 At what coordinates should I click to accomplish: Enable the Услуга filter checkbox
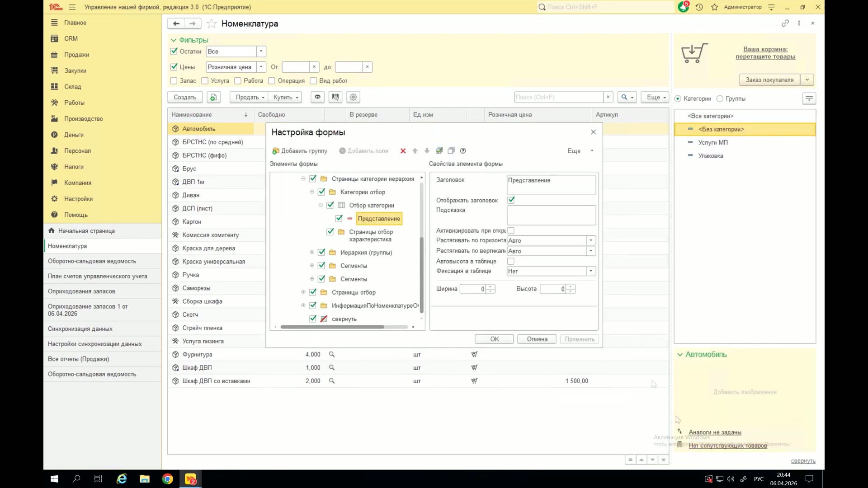[x=205, y=81]
